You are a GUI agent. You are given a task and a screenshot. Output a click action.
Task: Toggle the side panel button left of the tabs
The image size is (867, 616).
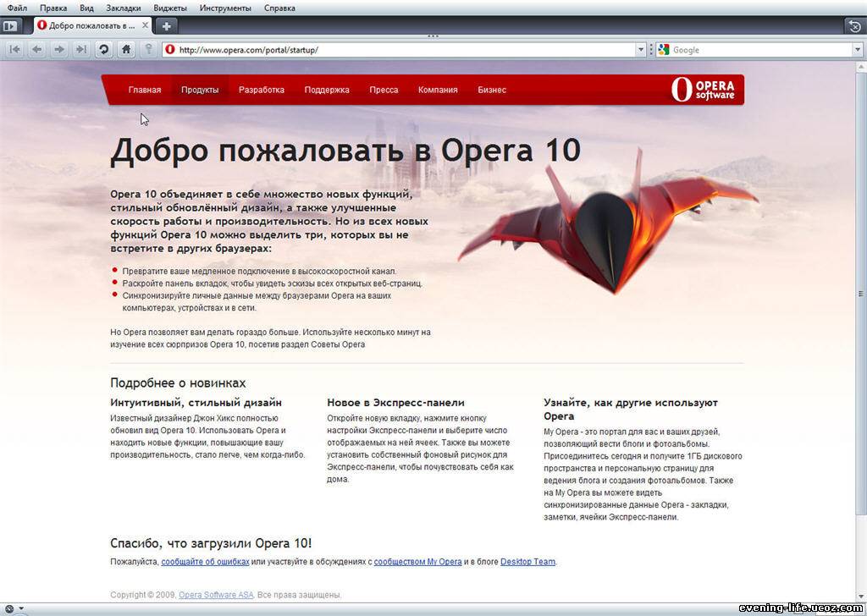[x=10, y=25]
